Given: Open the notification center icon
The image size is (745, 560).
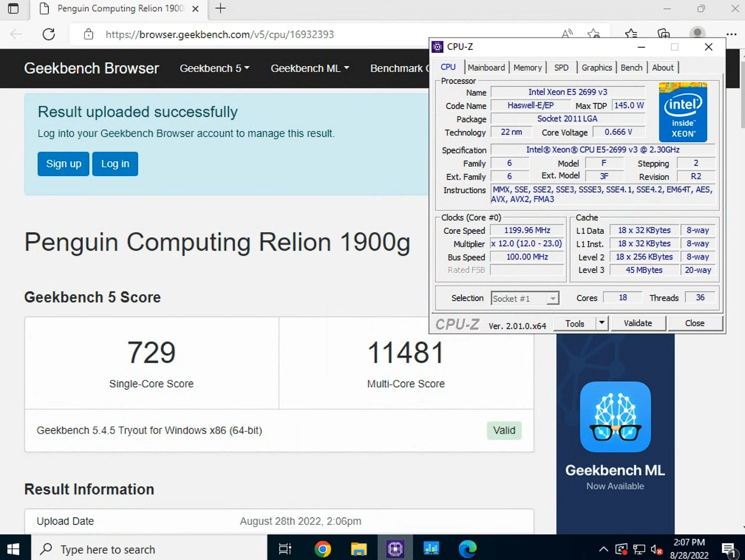Looking at the screenshot, I should [728, 549].
